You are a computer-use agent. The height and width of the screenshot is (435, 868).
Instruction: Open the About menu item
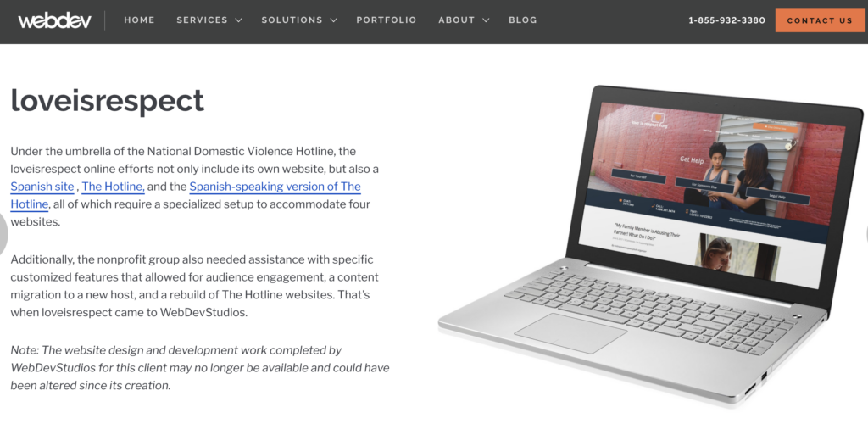click(x=457, y=20)
